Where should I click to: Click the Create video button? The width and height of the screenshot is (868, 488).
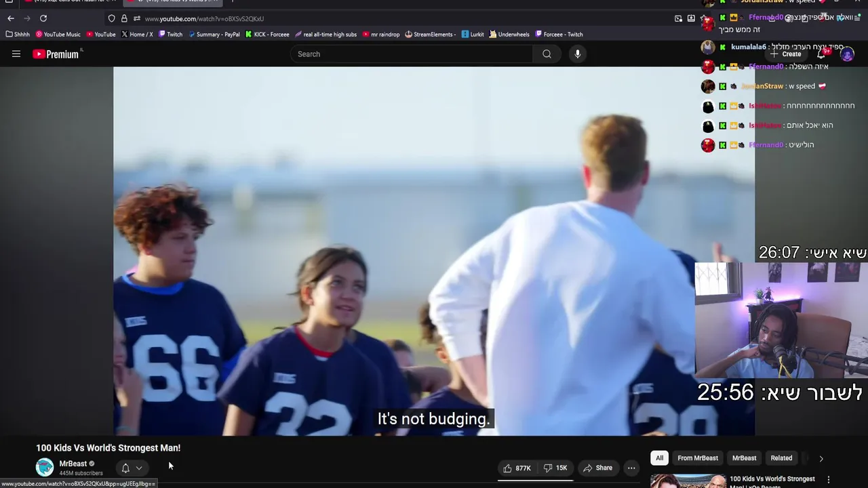coord(785,54)
